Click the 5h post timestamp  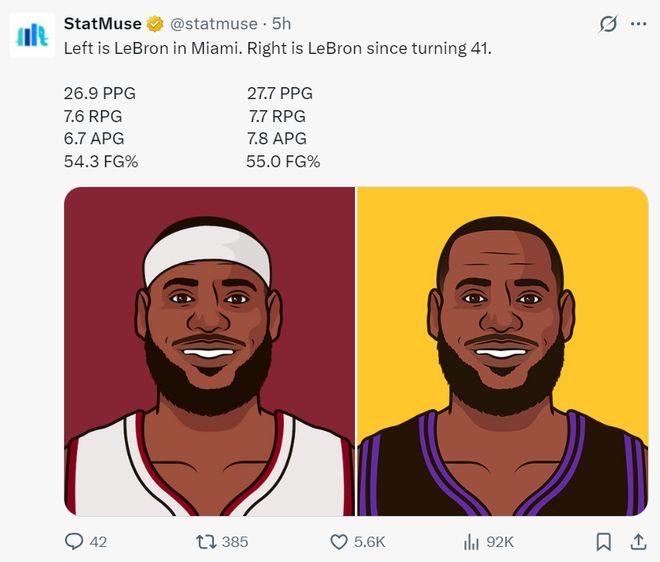click(282, 24)
